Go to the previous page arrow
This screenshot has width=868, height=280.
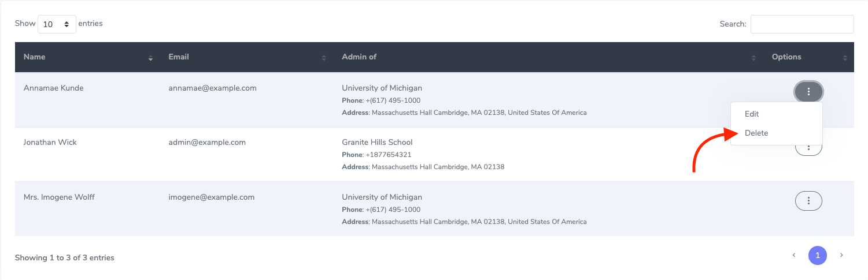point(794,255)
